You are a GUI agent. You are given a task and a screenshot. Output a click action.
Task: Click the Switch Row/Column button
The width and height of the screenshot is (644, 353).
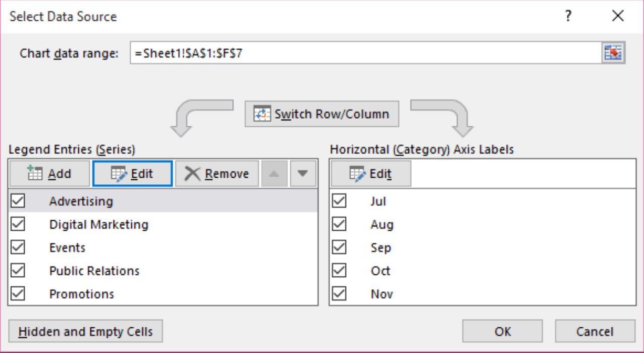point(322,114)
